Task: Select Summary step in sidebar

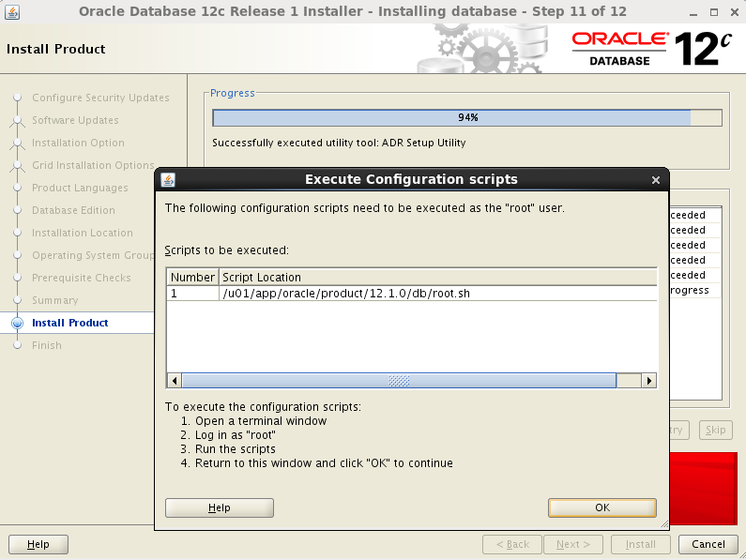Action: click(x=54, y=300)
